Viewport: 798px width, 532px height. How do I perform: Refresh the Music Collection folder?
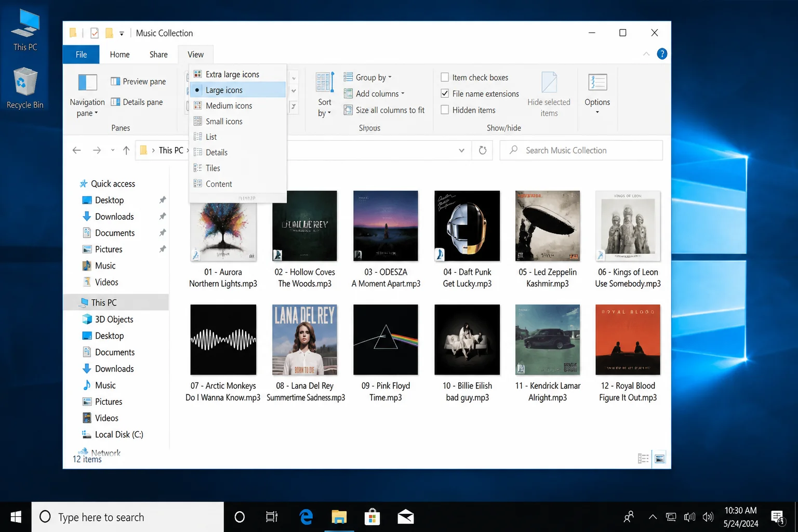pyautogui.click(x=483, y=150)
